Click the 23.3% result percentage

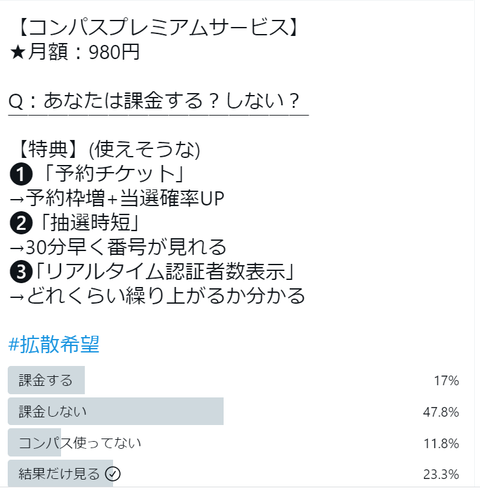[441, 474]
